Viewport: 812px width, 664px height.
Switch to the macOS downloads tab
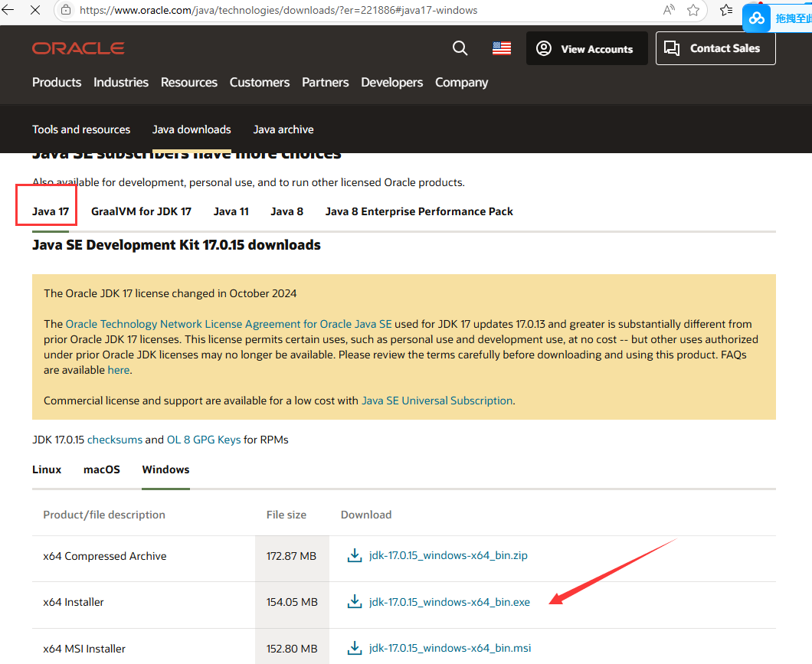pos(101,469)
